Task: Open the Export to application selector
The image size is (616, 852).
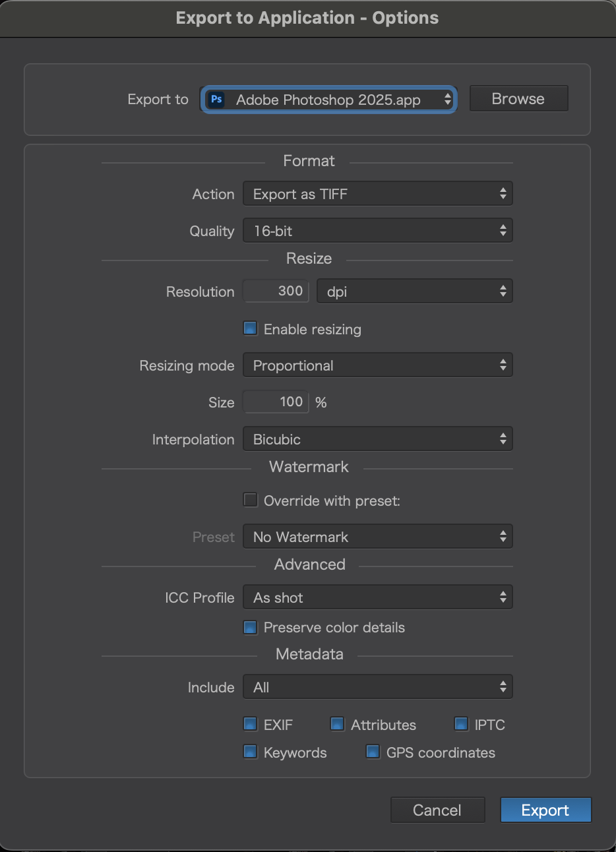Action: pos(328,99)
